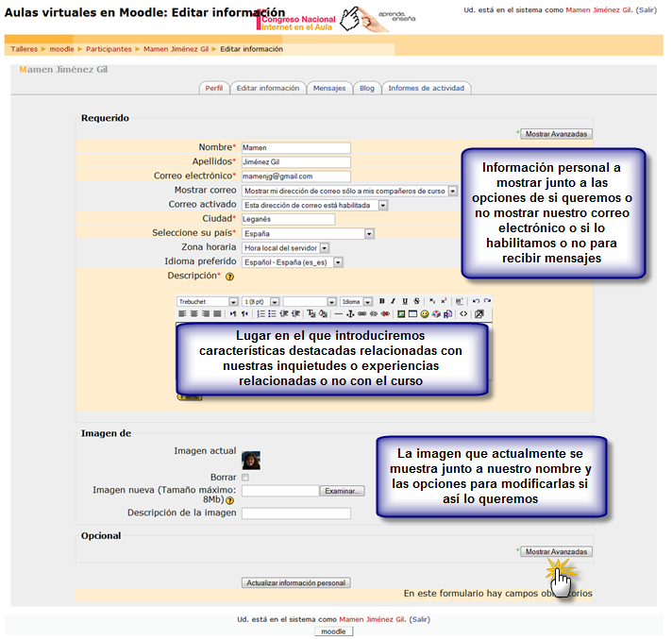672x639 pixels.
Task: Check the Borrar checkbox for current image
Action: [x=245, y=478]
